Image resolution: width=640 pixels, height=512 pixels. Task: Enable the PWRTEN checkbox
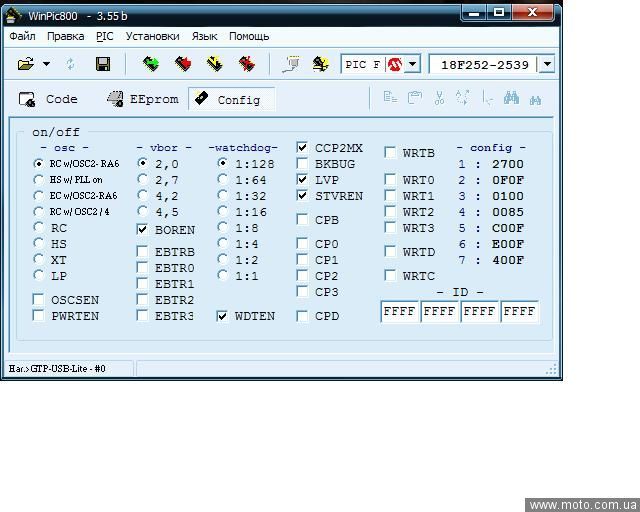[x=38, y=315]
